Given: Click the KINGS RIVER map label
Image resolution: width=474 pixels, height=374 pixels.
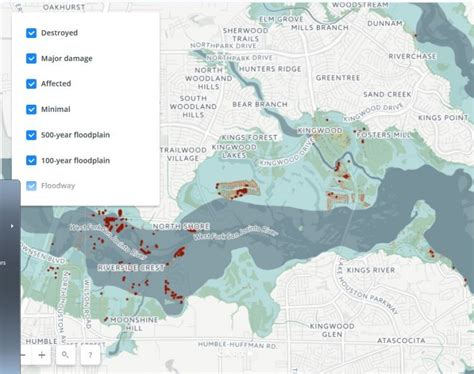Looking at the screenshot, I should click(371, 270).
